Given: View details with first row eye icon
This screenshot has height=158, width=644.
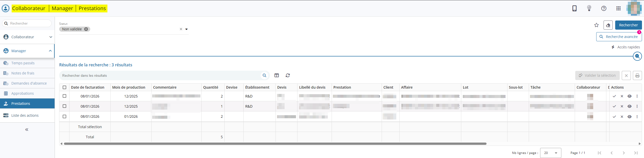Looking at the screenshot, I should (629, 96).
